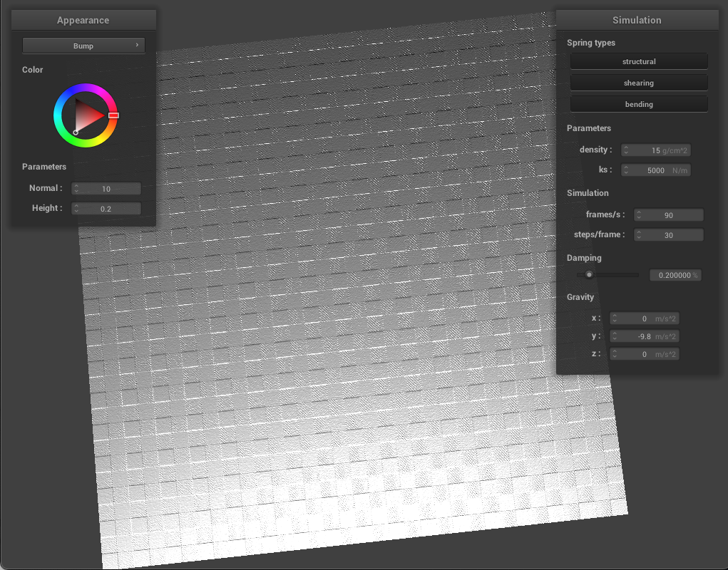Click the 'Spring types' heading
This screenshot has width=728, height=570.
[x=590, y=43]
